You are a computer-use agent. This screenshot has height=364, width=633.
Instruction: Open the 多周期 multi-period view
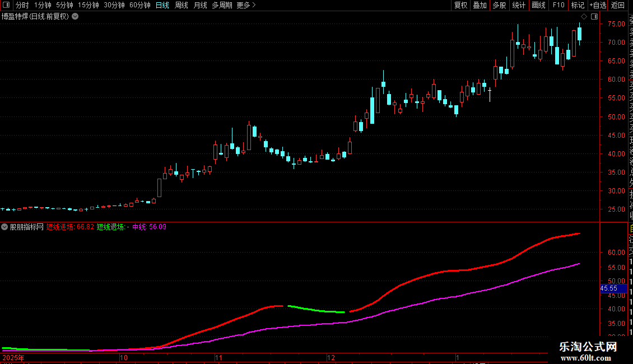222,5
